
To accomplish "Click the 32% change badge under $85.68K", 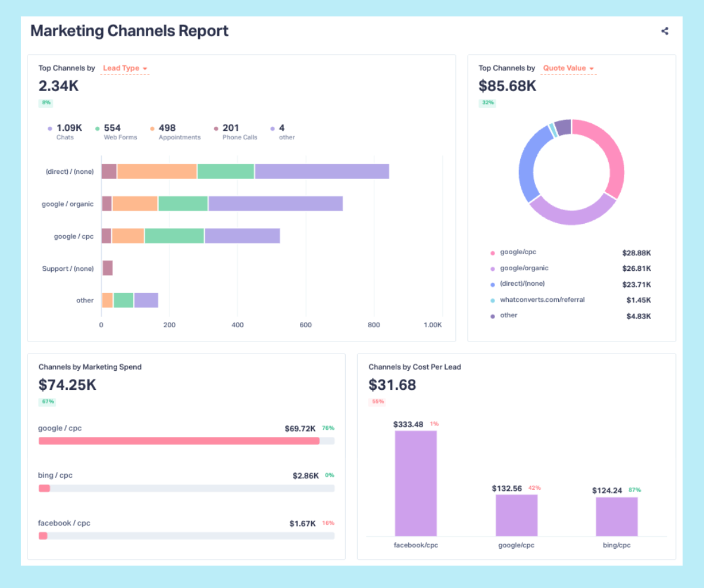I will tap(488, 103).
